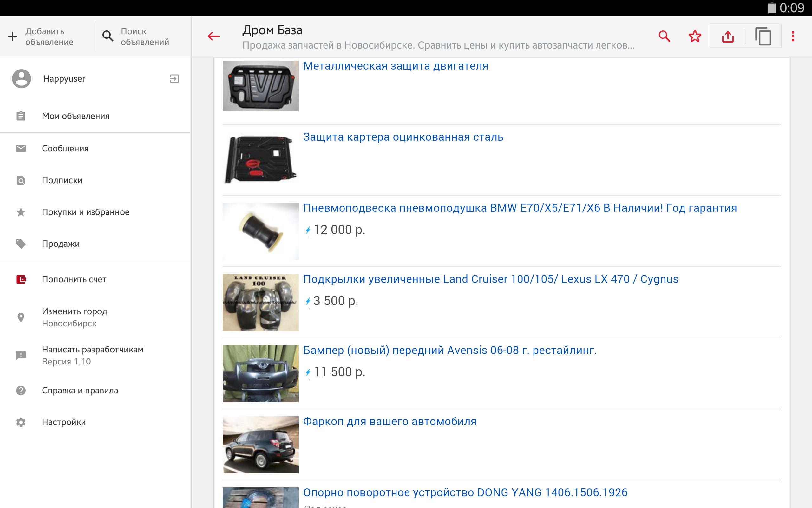812x508 pixels.
Task: Tap the gear icon for Настройки
Action: (x=21, y=422)
